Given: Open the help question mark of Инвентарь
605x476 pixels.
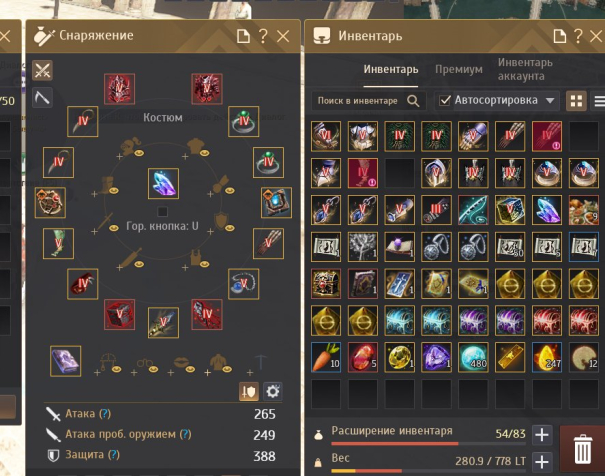Looking at the screenshot, I should 578,36.
